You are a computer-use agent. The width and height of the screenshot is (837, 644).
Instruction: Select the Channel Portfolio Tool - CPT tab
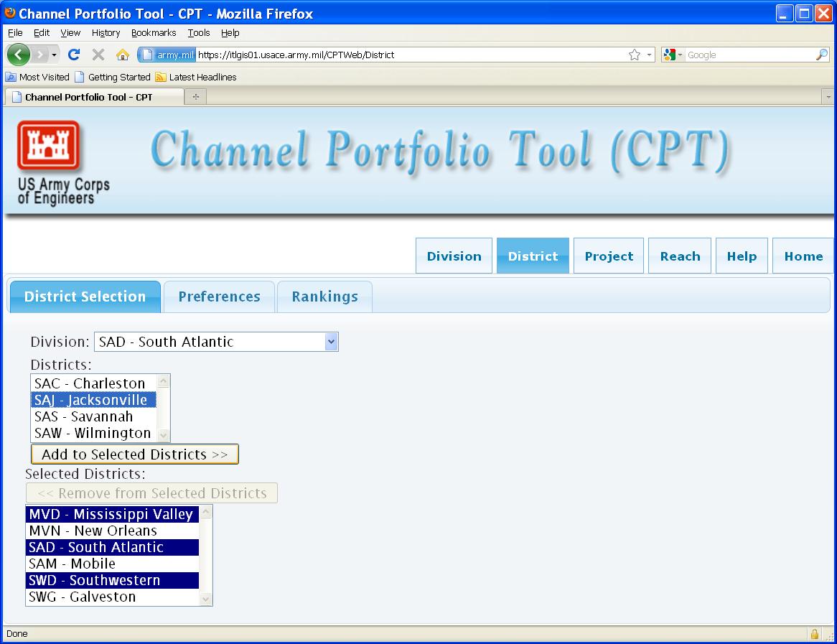95,97
